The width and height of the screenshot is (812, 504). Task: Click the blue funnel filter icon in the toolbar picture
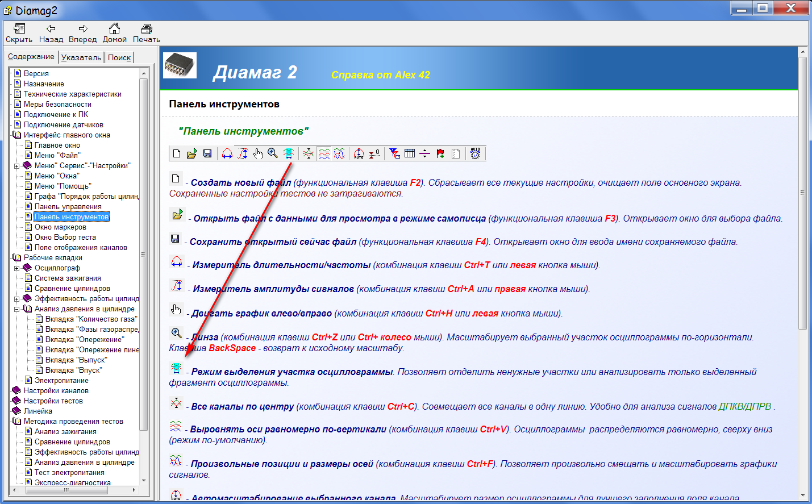[x=394, y=153]
